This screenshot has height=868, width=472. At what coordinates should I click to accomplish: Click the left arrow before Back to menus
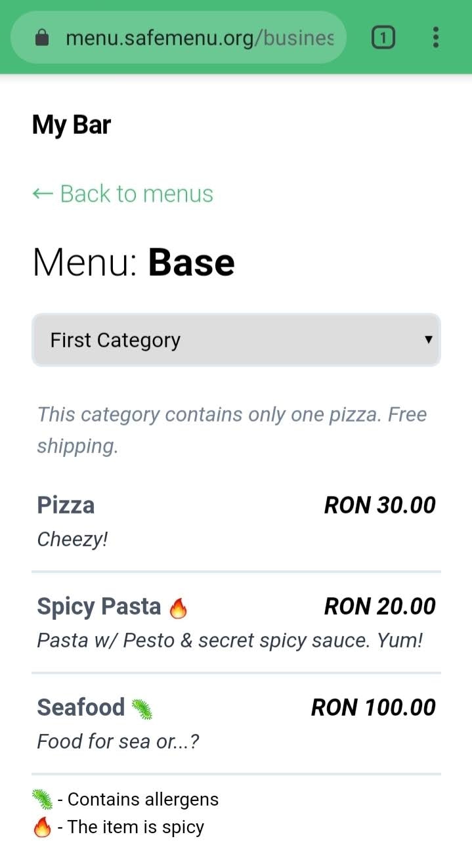[42, 193]
